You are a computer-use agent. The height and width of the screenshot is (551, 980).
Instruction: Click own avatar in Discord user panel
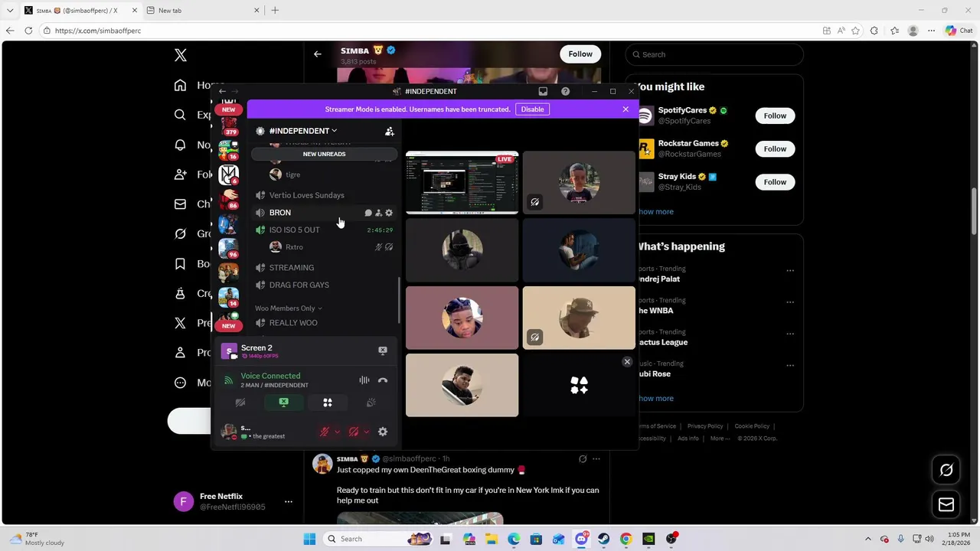coord(228,432)
